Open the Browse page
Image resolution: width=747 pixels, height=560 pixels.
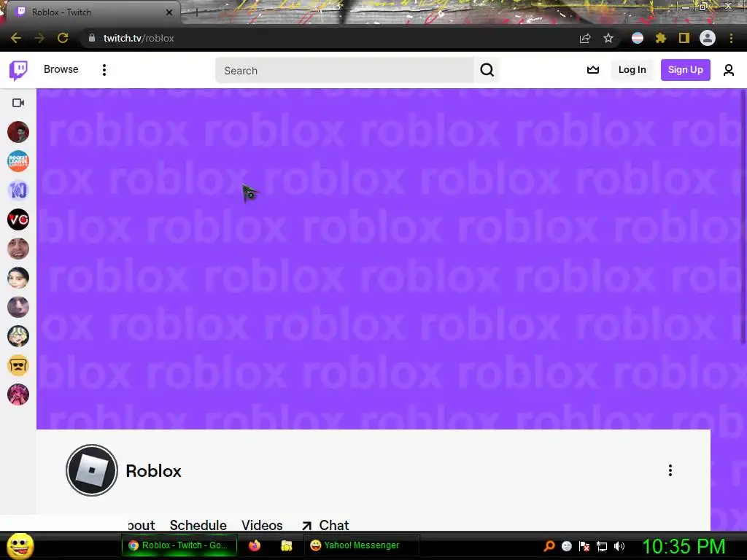[x=61, y=69]
